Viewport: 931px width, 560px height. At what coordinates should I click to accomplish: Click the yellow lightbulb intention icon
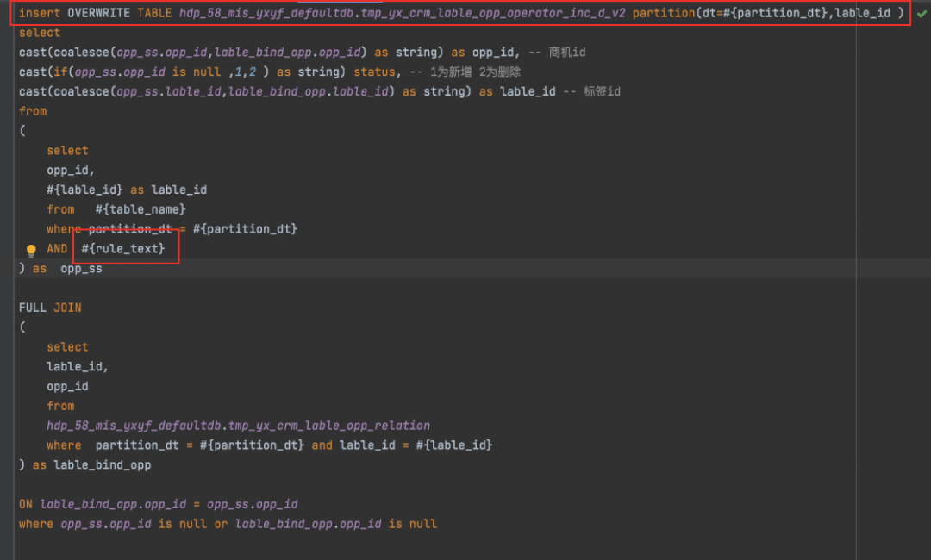(31, 250)
